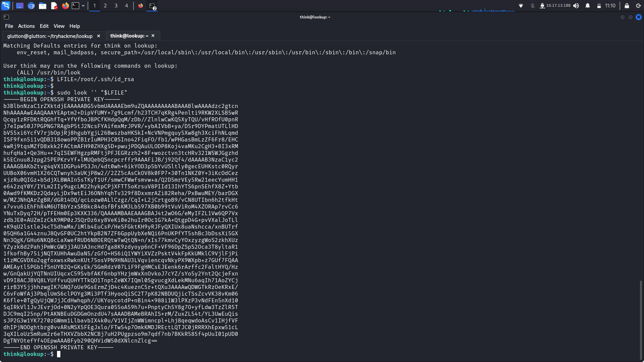Open notifications via the bell icon
The height and width of the screenshot is (362, 644).
(x=588, y=5)
